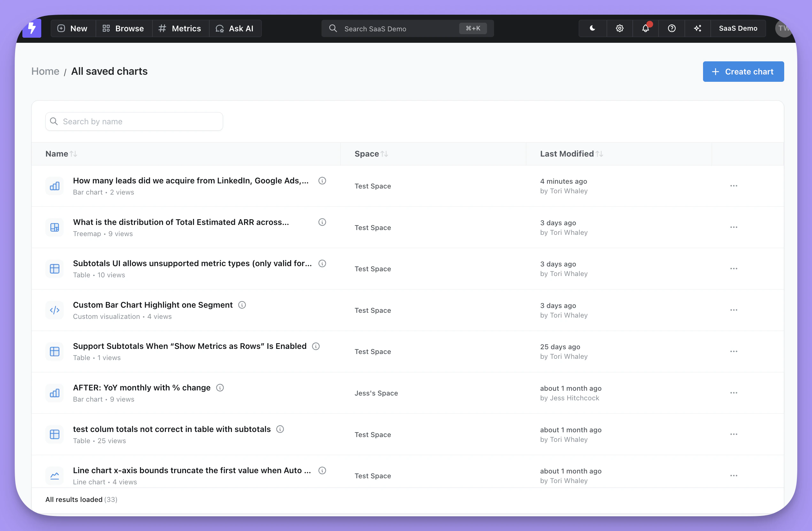Open the Browse menu
Viewport: 812px width, 531px height.
coord(123,28)
